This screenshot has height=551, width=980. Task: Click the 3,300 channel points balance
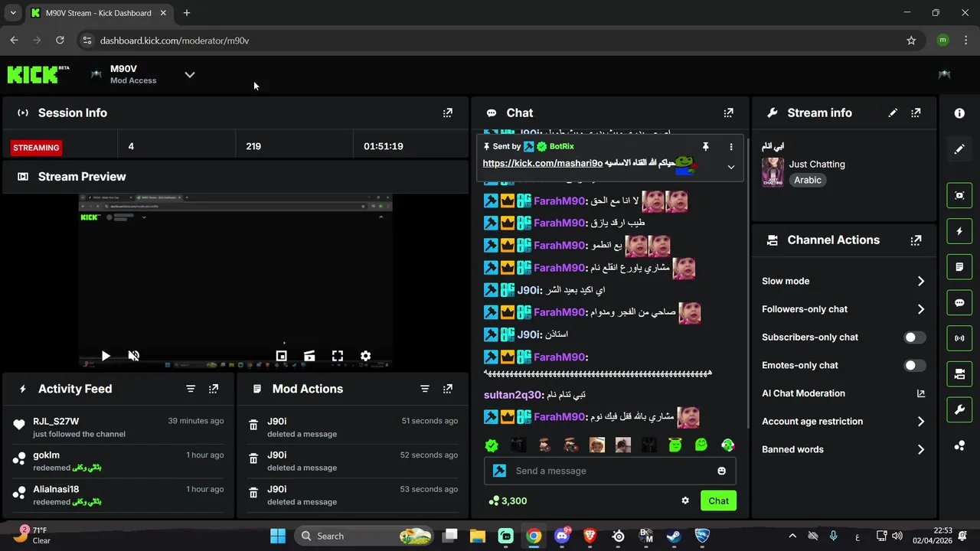coord(508,501)
